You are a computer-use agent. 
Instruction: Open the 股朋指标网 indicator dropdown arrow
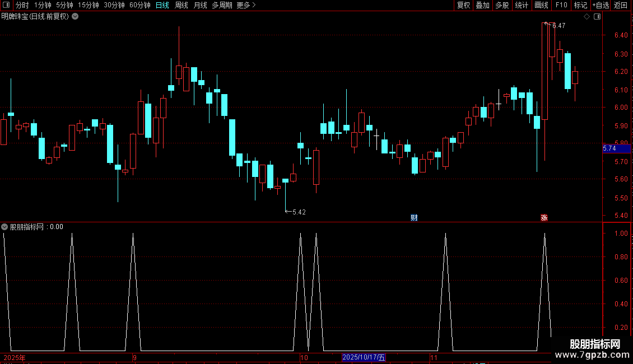[x=4, y=227]
